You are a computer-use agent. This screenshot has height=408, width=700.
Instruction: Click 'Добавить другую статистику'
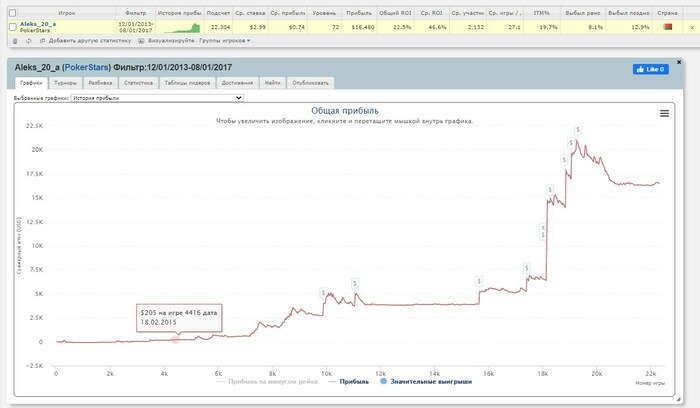(90, 41)
